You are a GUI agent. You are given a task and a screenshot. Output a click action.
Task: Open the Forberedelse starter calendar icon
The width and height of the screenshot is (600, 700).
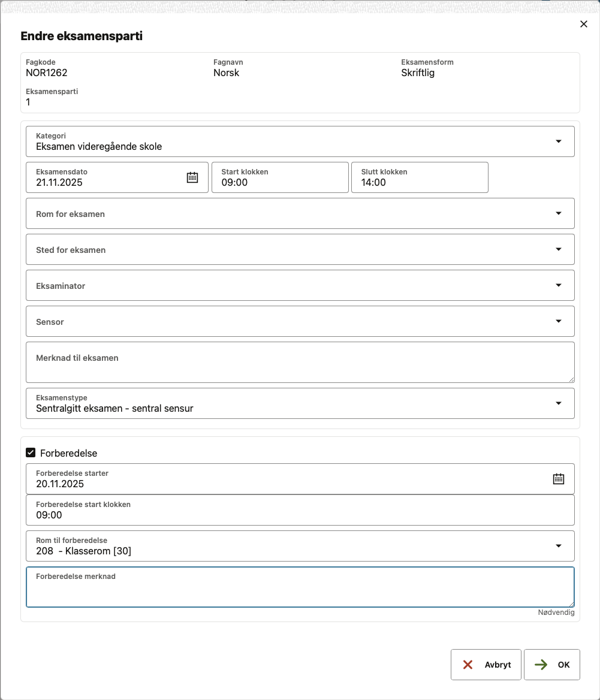(558, 479)
